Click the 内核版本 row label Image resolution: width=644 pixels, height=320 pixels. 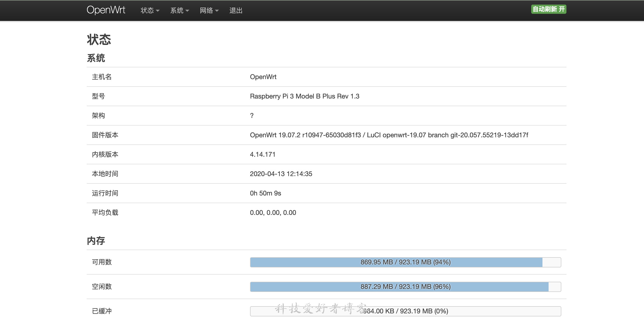point(105,154)
